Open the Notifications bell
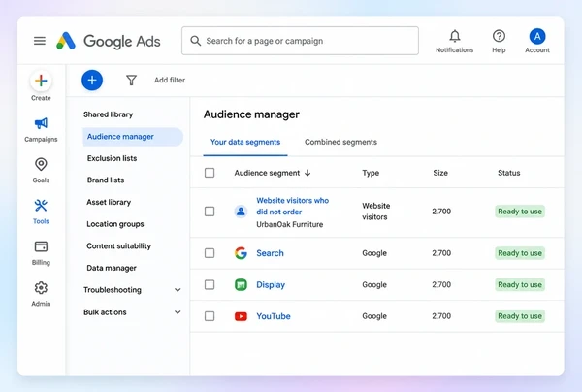This screenshot has height=392, width=582. pyautogui.click(x=455, y=36)
